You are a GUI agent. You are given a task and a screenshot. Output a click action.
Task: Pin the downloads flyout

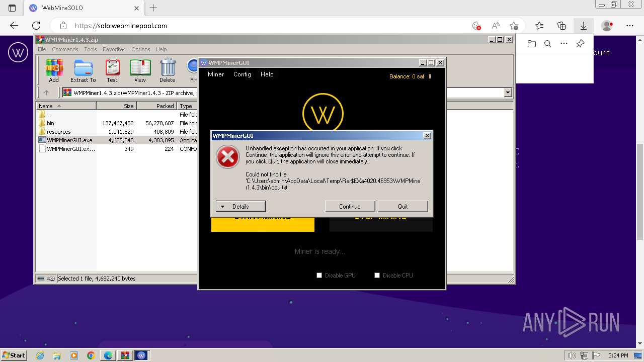coord(580,44)
